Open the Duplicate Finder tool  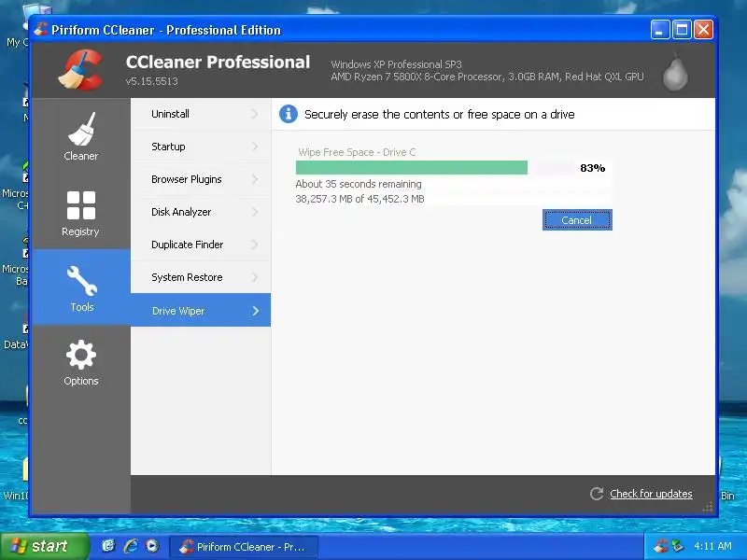coord(201,245)
